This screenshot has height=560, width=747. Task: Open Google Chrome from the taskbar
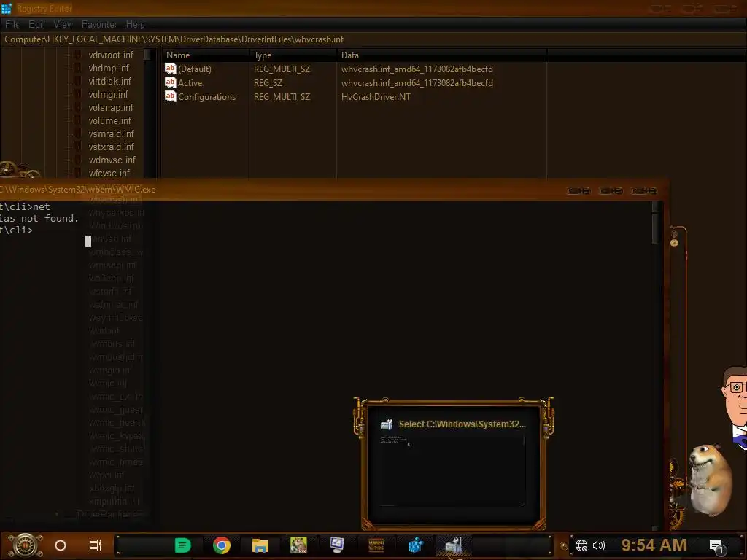(x=222, y=545)
